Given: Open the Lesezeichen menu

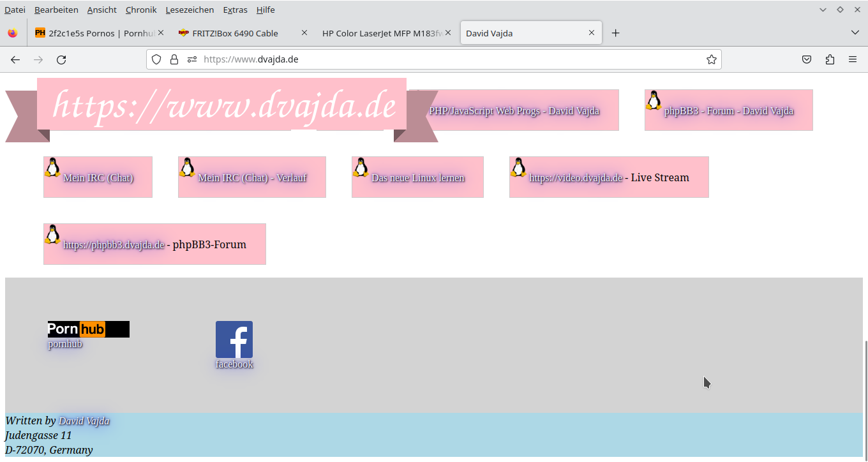Looking at the screenshot, I should tap(190, 10).
